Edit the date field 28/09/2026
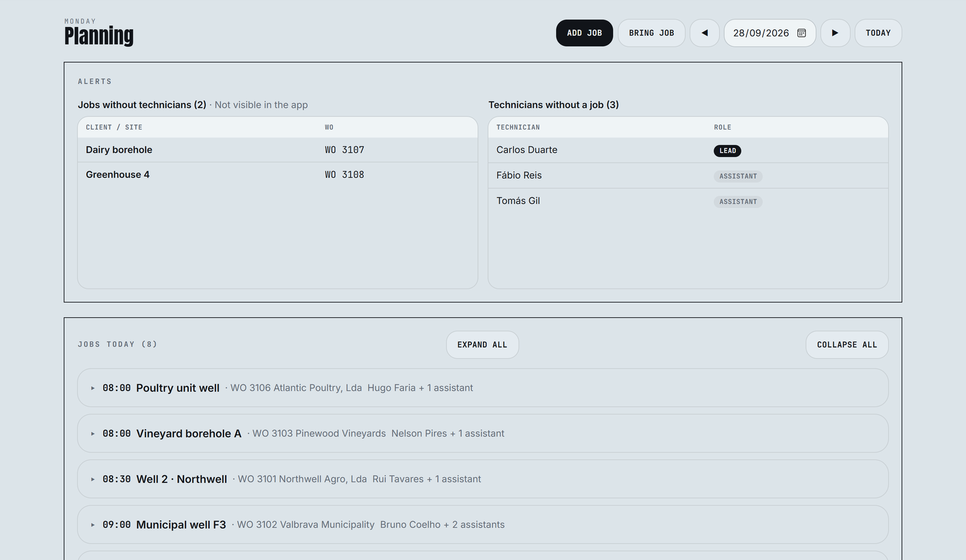 [770, 33]
